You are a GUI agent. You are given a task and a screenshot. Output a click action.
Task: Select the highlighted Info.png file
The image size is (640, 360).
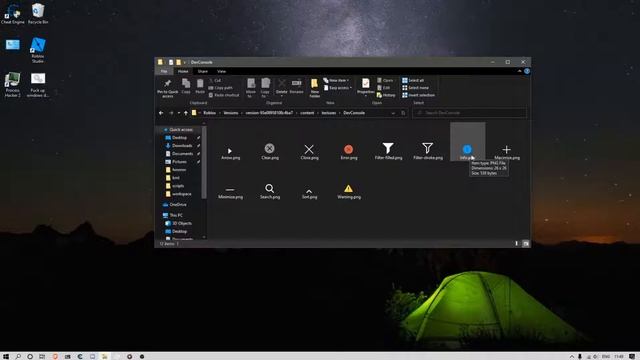pyautogui.click(x=467, y=142)
